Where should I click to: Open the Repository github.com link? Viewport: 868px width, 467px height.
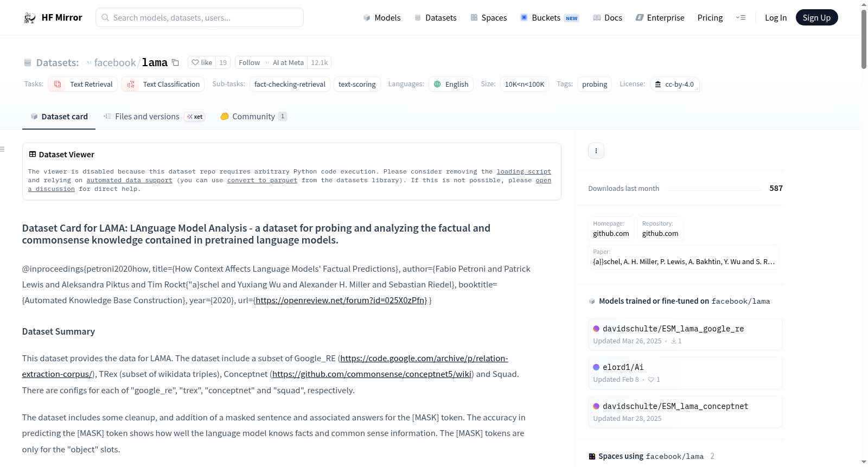(x=660, y=229)
